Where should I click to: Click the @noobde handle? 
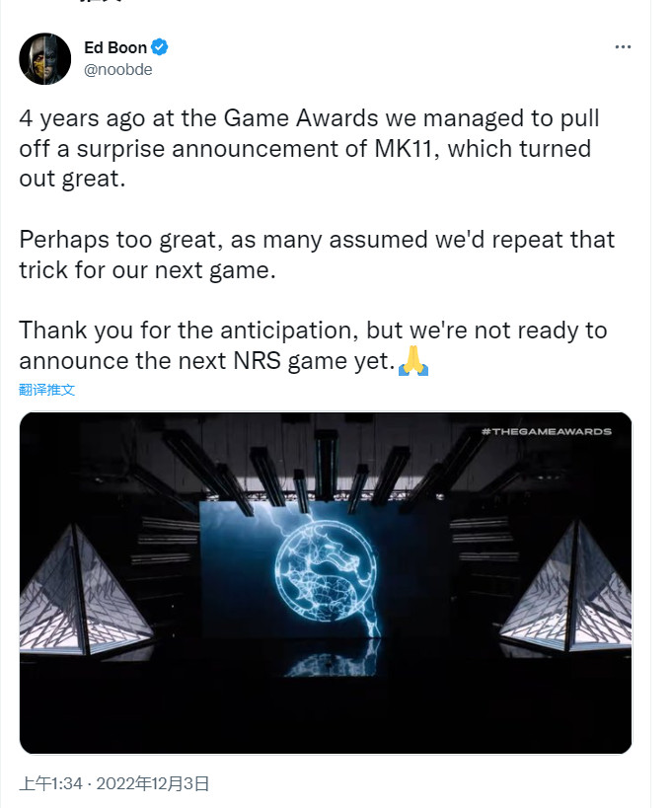pos(118,70)
